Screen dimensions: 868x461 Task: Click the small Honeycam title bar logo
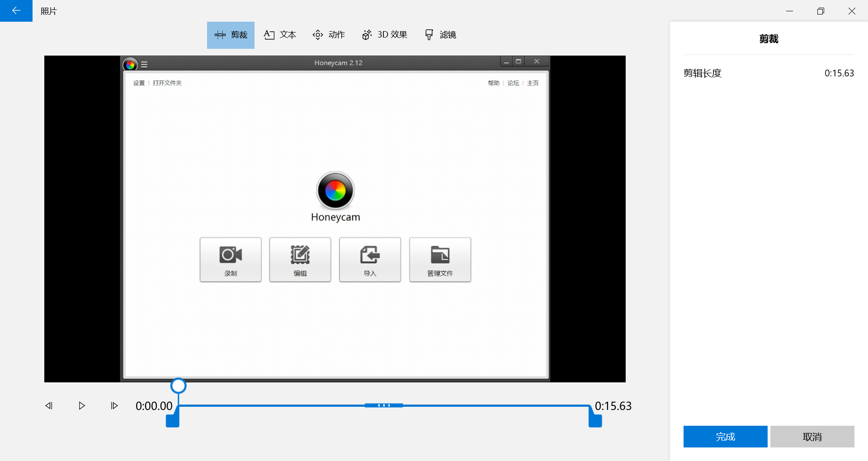tap(130, 65)
